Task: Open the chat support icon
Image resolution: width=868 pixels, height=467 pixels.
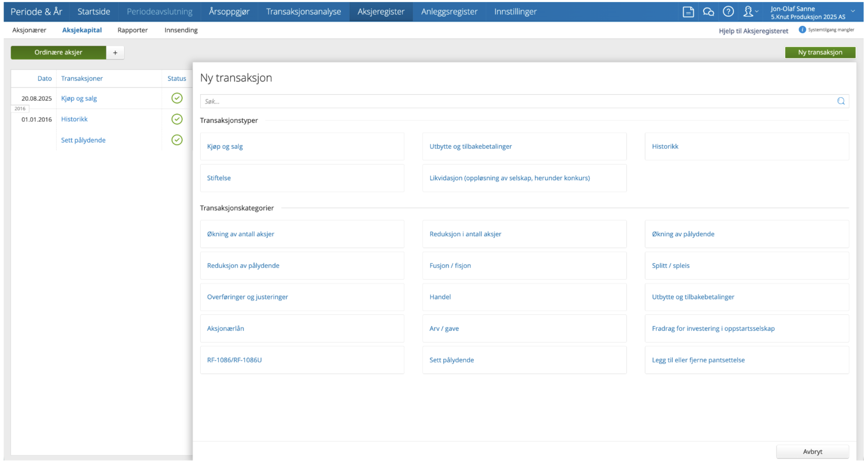Action: (708, 12)
